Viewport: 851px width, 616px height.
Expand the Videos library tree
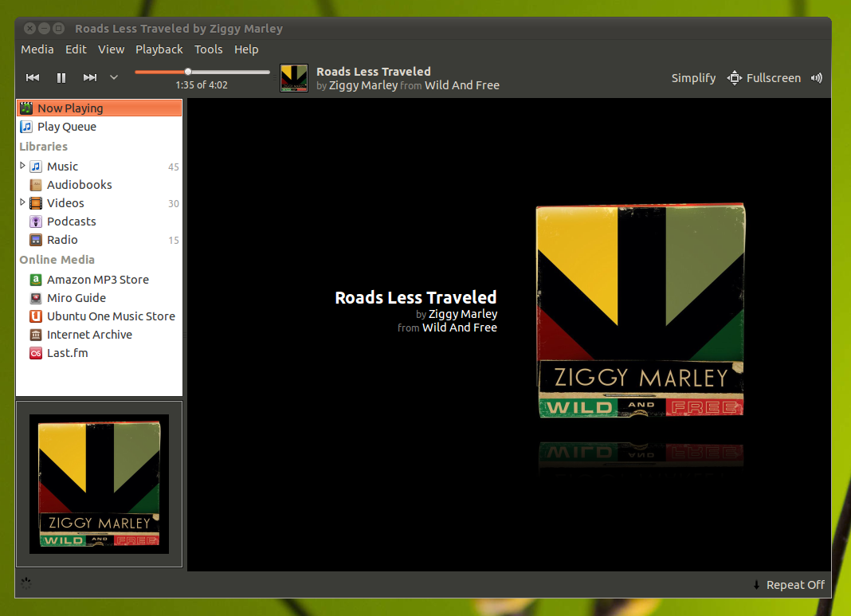click(x=22, y=202)
